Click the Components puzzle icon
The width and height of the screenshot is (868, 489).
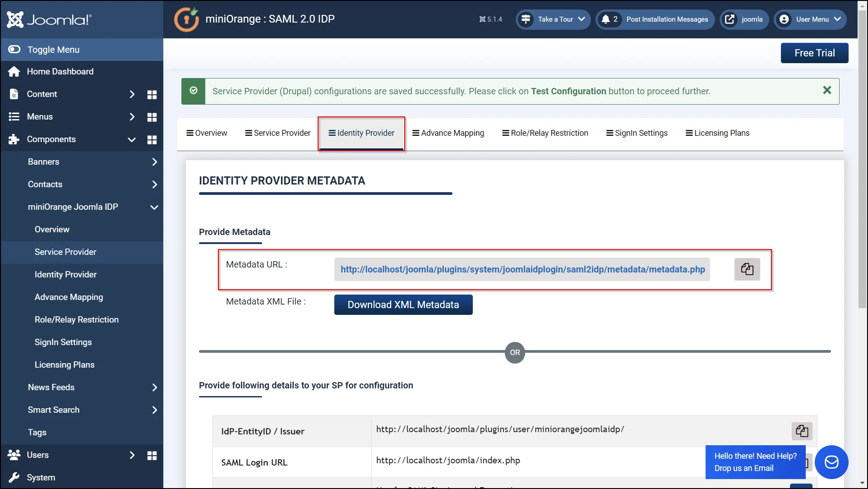point(14,139)
